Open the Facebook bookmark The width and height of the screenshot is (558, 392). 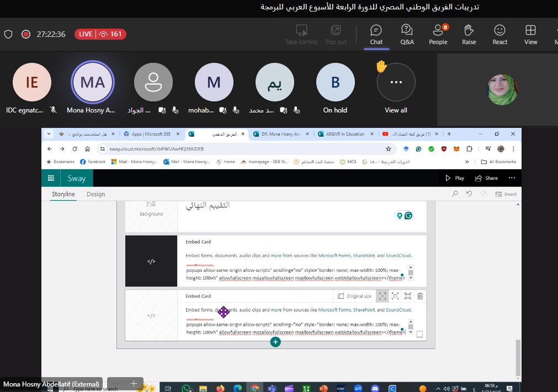coord(93,162)
